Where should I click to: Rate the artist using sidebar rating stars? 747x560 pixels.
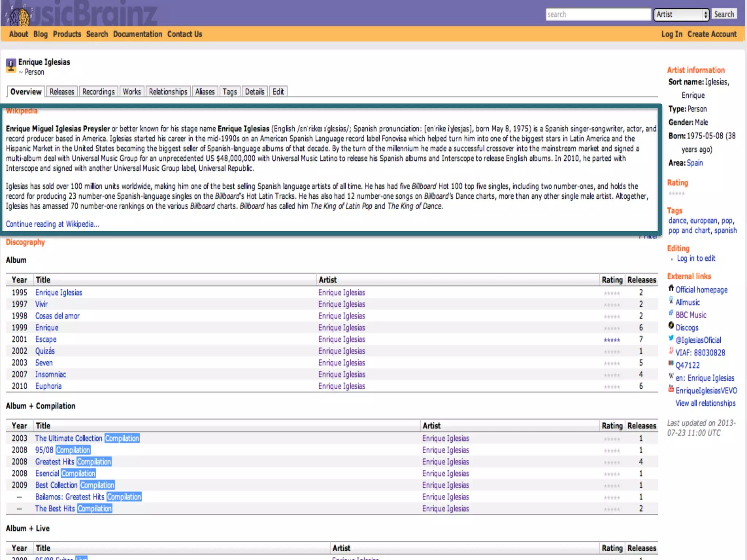point(676,194)
